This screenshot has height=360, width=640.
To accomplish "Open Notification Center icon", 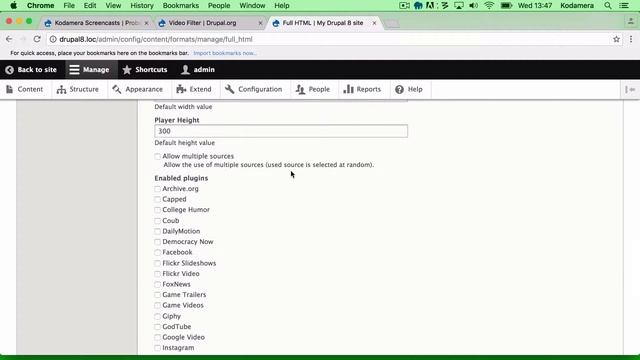I will 624,5.
